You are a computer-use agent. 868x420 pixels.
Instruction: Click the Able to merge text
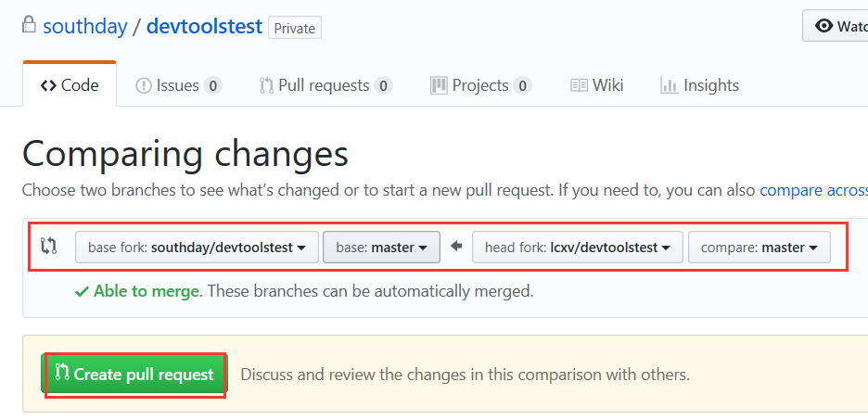(147, 291)
